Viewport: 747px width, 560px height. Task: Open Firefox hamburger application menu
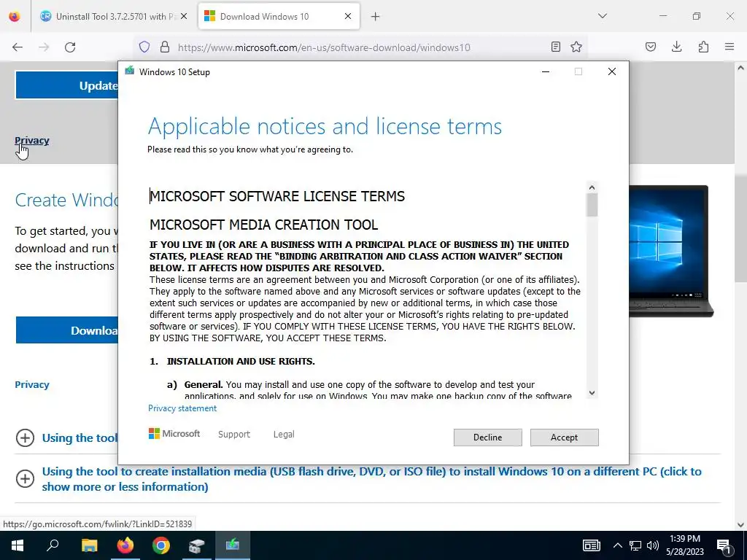pos(729,47)
